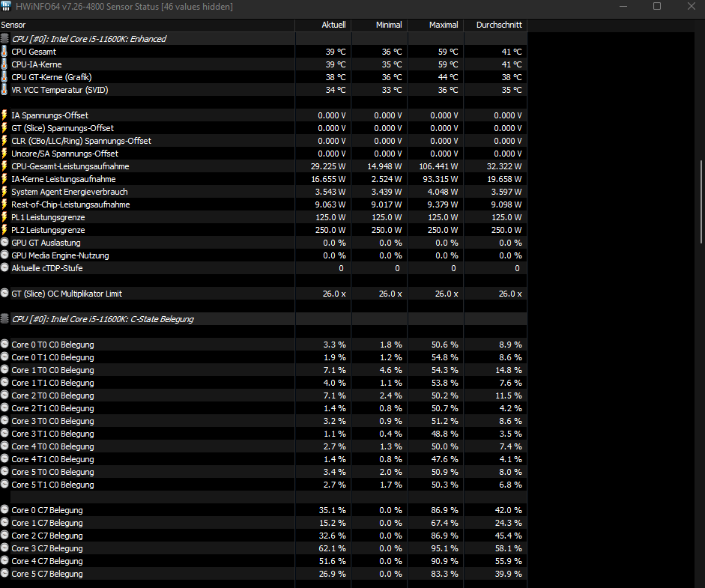Click the 29.225 W current power value

point(328,166)
